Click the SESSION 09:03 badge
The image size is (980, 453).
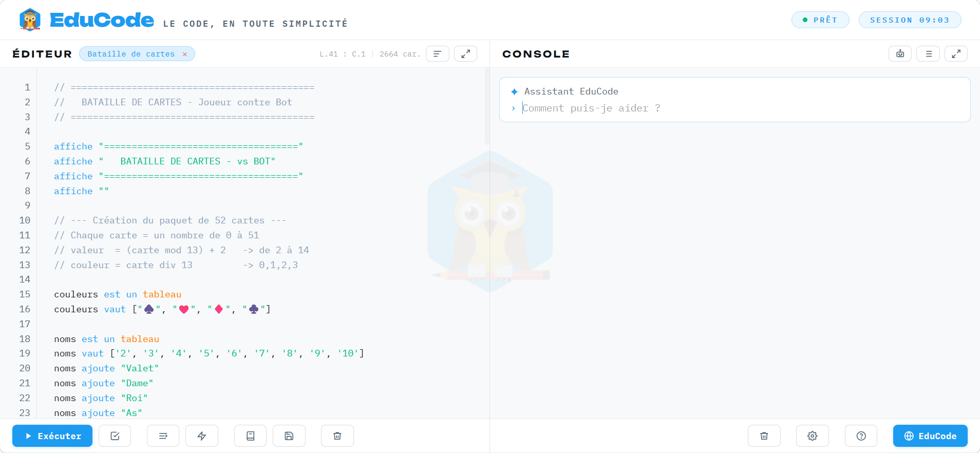point(910,20)
